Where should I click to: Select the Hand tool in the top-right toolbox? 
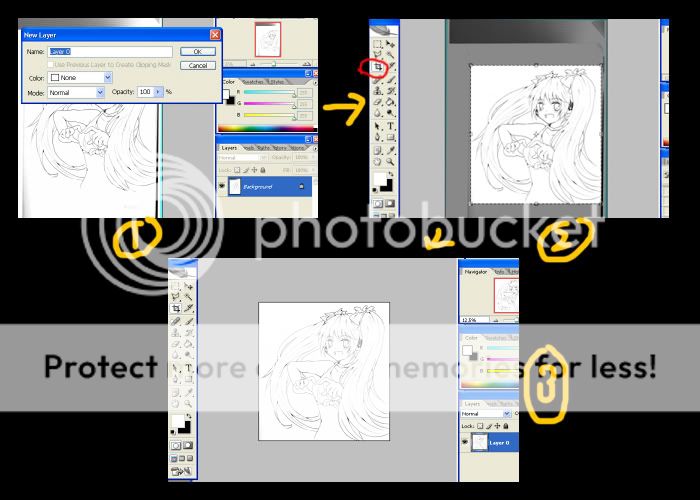click(x=378, y=162)
